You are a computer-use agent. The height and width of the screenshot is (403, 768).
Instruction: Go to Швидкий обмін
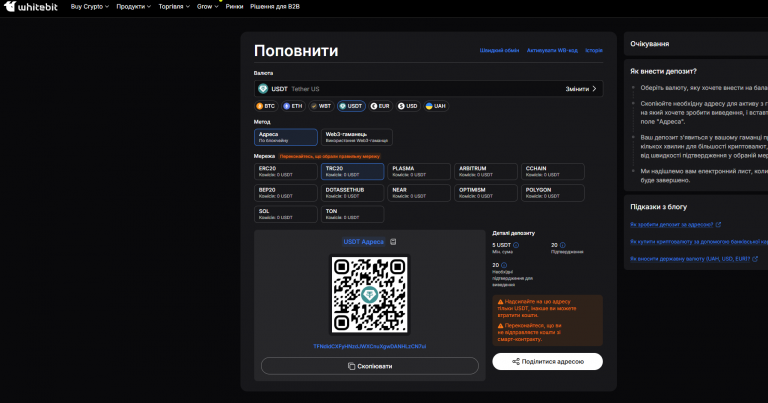(499, 50)
